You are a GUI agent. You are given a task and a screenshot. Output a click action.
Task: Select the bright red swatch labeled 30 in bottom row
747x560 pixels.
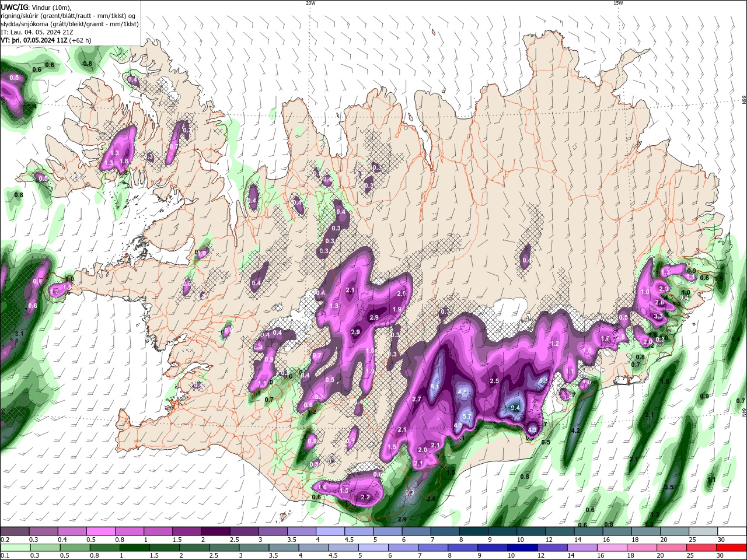(x=732, y=548)
